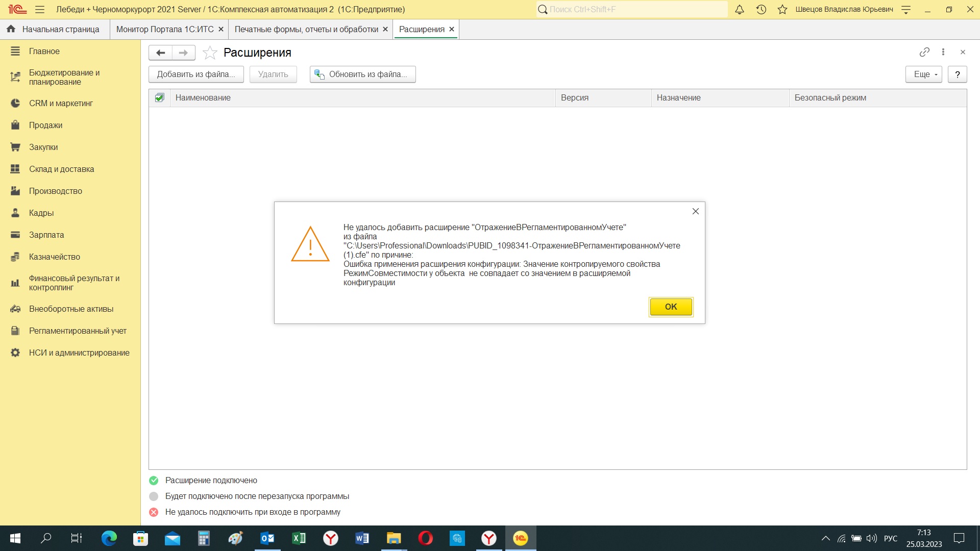Add Расширения to favorites star
The image size is (980, 551).
click(210, 53)
